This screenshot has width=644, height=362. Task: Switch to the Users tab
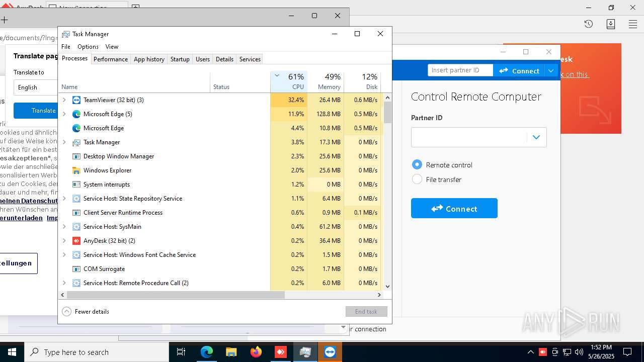pyautogui.click(x=203, y=59)
